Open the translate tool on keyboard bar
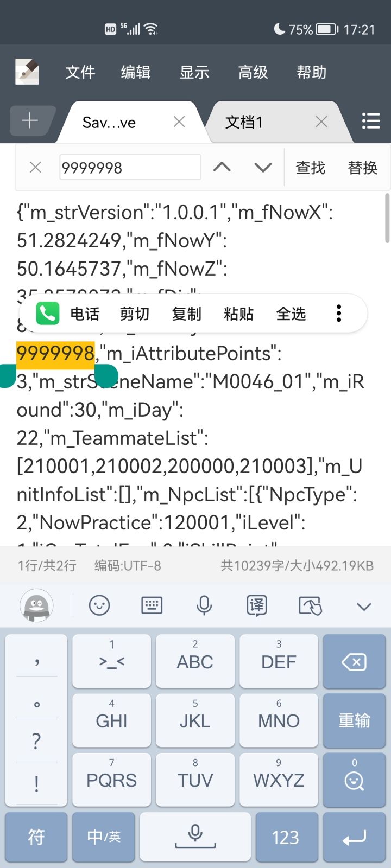 256,605
